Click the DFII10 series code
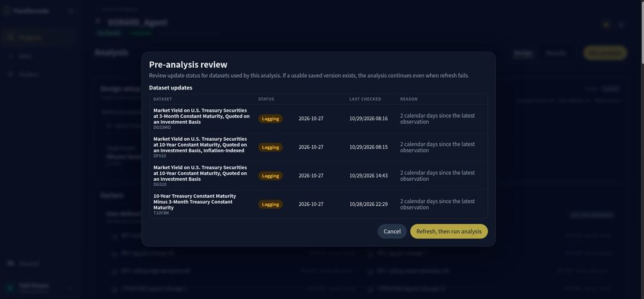This screenshot has width=644, height=299. click(160, 156)
